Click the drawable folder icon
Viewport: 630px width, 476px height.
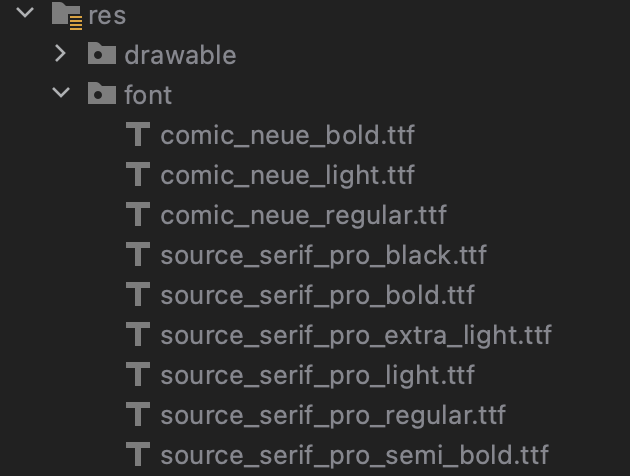click(x=102, y=53)
